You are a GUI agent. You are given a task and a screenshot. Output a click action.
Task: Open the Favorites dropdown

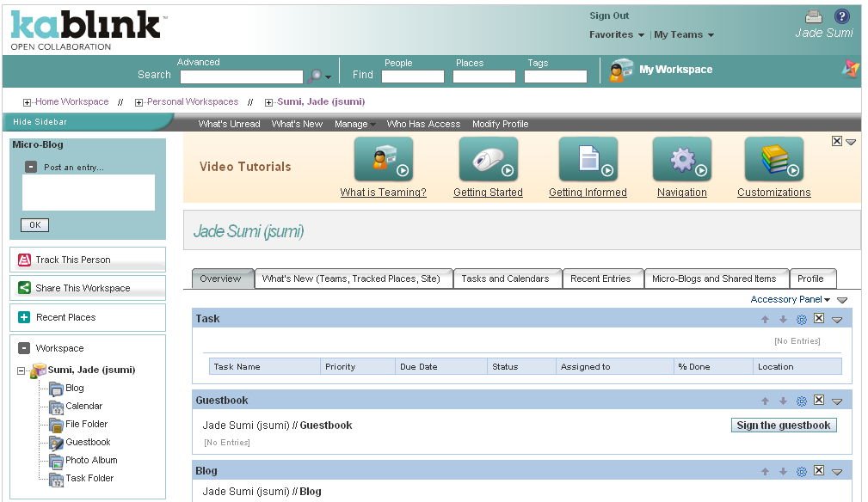point(615,34)
